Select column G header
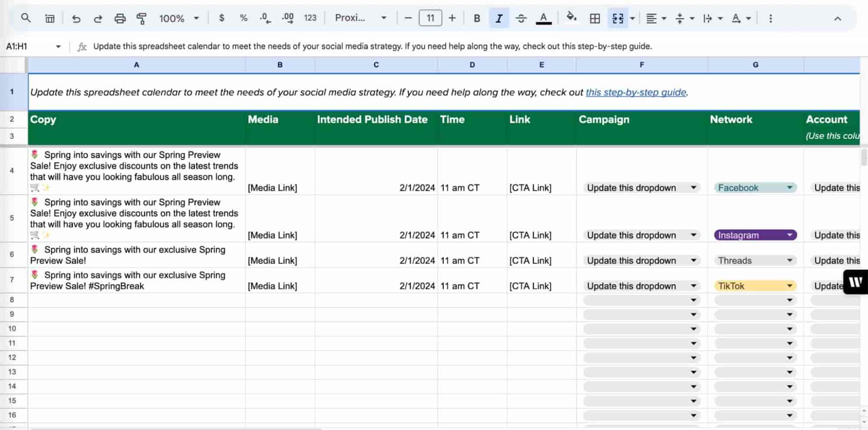Image resolution: width=868 pixels, height=430 pixels. 756,65
